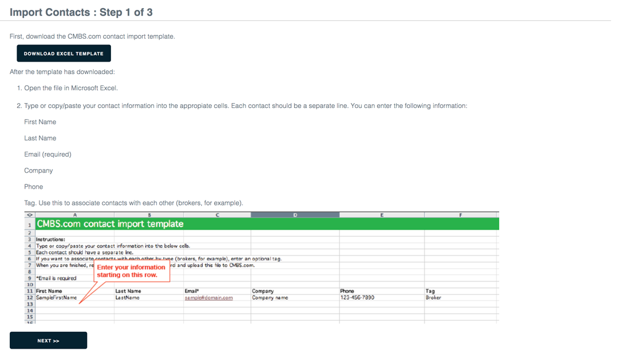Open the spreadsheet template preview image
The height and width of the screenshot is (364, 617).
[262, 268]
